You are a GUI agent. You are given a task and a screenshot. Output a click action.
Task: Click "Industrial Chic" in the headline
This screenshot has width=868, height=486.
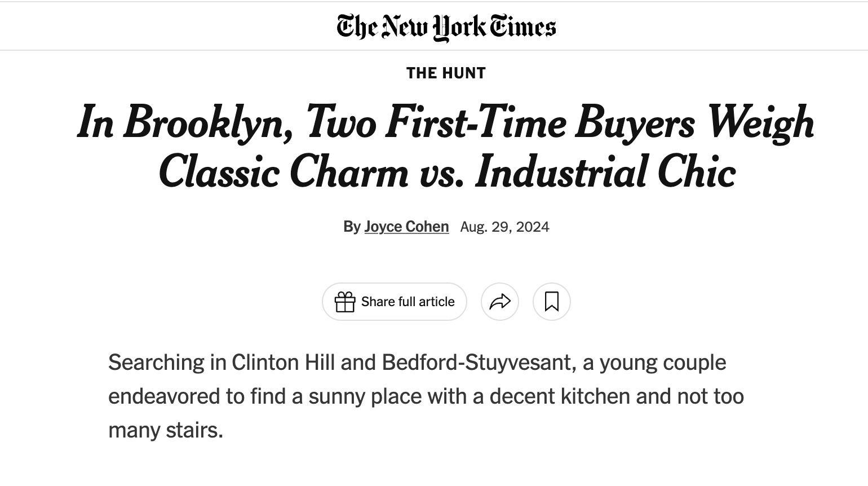(x=605, y=172)
